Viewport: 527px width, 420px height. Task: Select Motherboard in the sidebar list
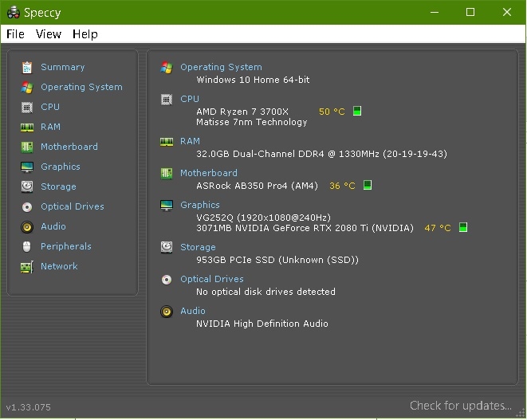69,147
